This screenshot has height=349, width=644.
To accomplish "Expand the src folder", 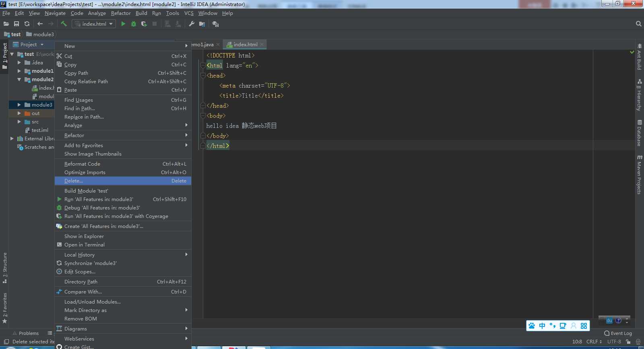I will (19, 122).
